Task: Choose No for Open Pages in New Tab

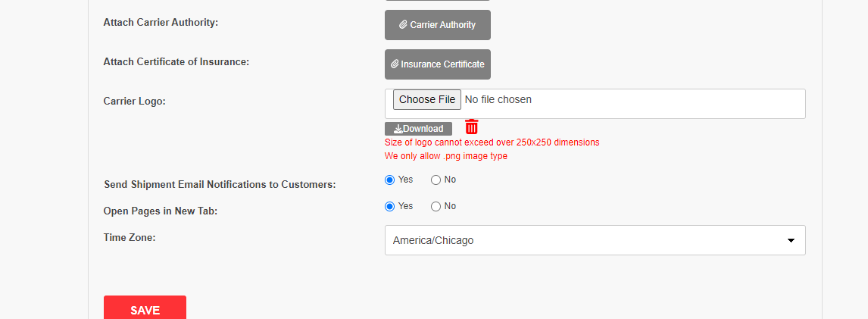Action: click(436, 207)
